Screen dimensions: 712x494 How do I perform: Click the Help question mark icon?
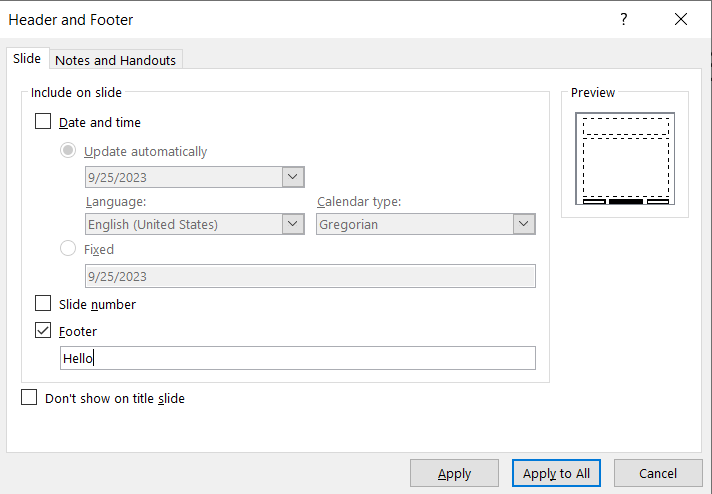[624, 19]
